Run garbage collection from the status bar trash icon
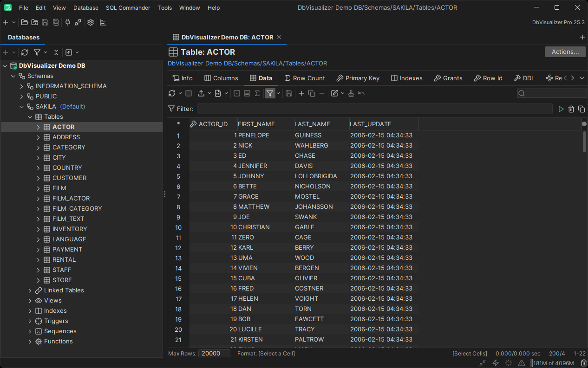This screenshot has width=588, height=368. click(x=583, y=363)
